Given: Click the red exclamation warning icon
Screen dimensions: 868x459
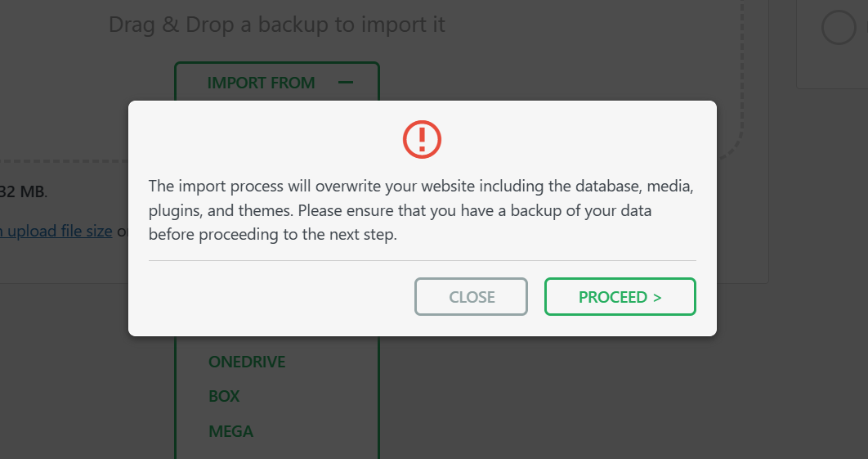Looking at the screenshot, I should [422, 139].
